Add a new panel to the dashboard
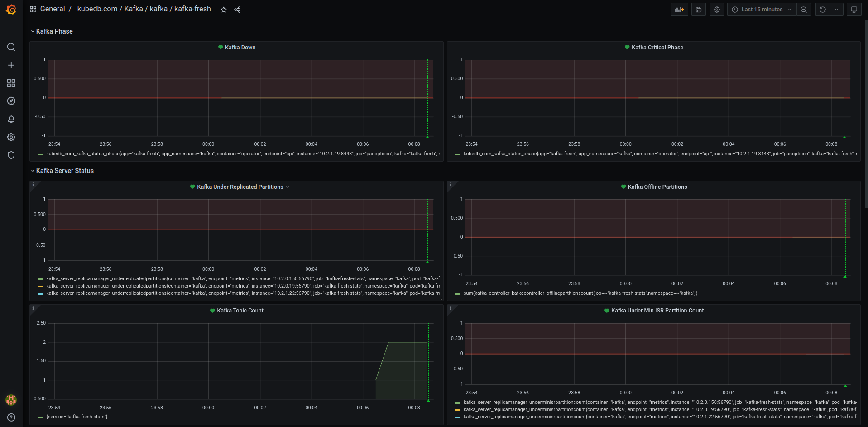 (x=679, y=9)
